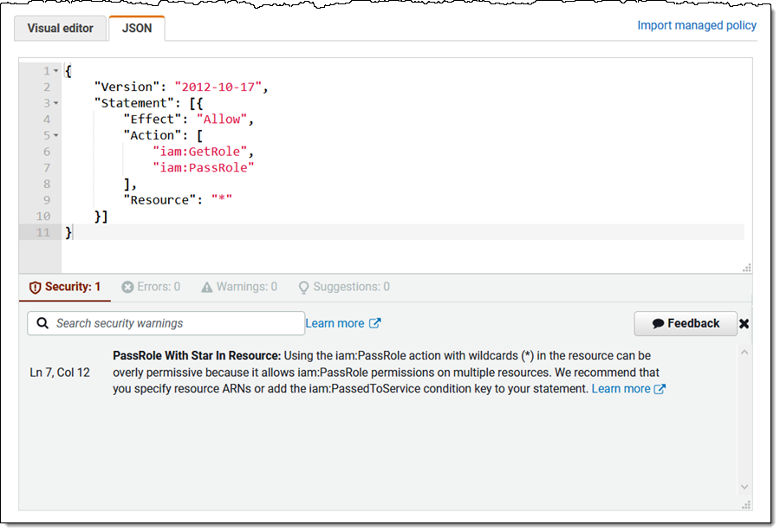780x532 pixels.
Task: Click the Errors circle-x icon
Action: coord(128,287)
